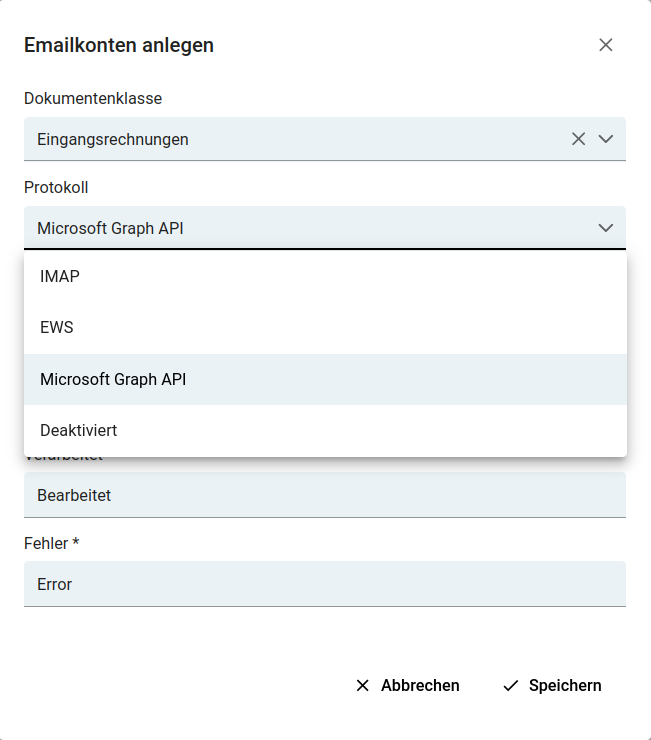This screenshot has width=651, height=740.
Task: Pick Microsoft Graph API in the list
Action: 113,380
